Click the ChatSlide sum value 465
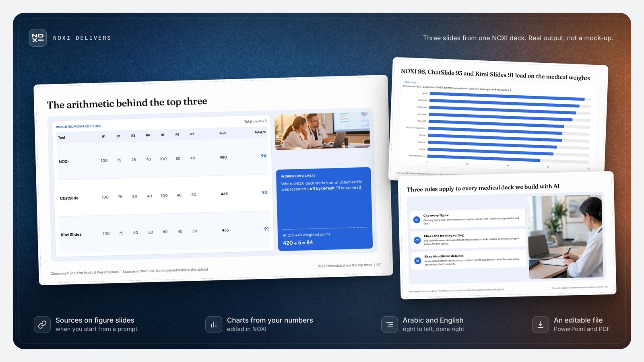Screen dimensions: 644x362 point(224,194)
